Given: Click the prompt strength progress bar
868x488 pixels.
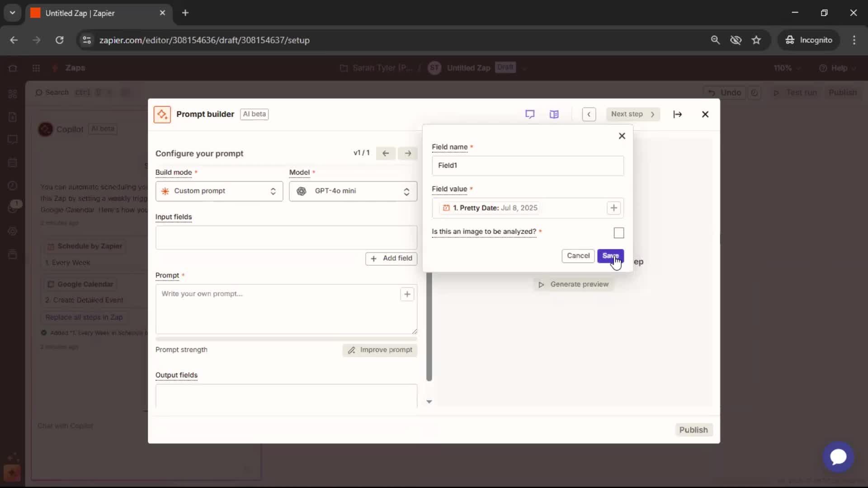Looking at the screenshot, I should coord(286,339).
